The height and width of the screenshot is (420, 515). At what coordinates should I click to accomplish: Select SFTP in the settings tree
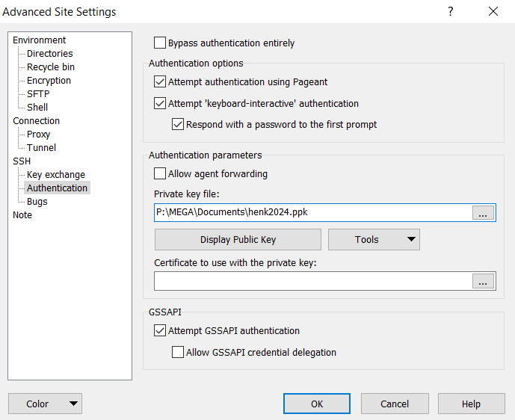(38, 94)
